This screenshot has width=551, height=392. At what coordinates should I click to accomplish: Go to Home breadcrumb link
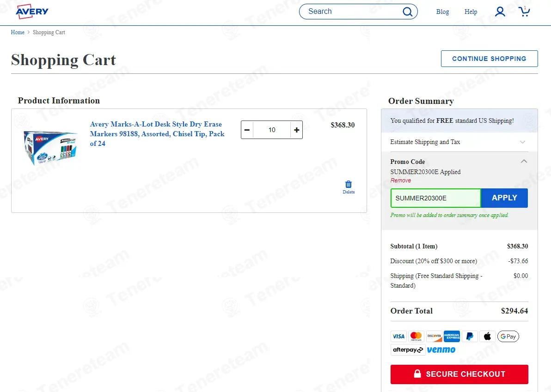click(18, 32)
